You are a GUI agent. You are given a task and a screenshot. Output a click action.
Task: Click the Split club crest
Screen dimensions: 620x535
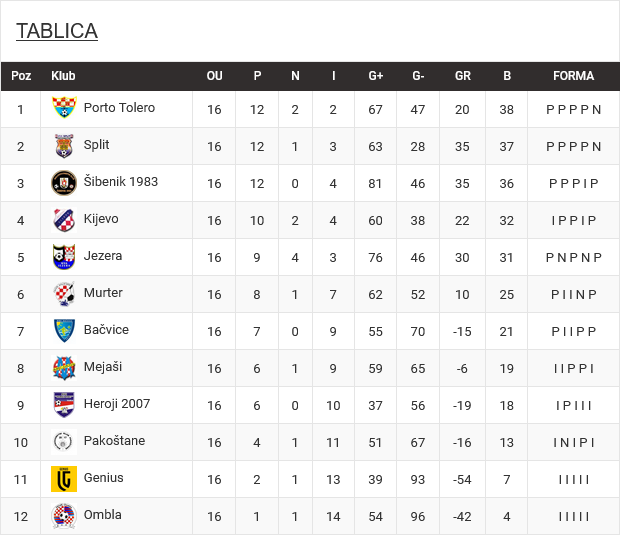tap(64, 146)
